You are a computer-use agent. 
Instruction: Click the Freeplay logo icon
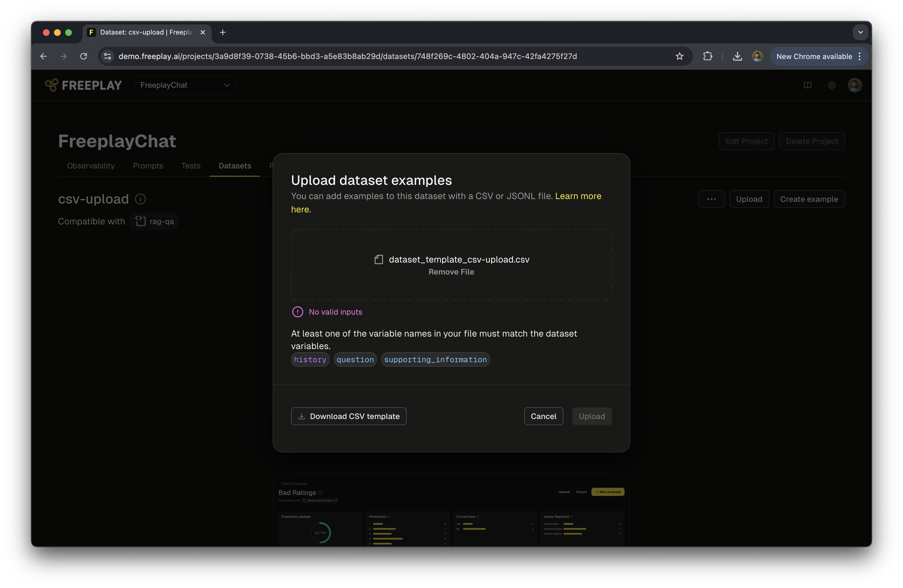coord(52,85)
